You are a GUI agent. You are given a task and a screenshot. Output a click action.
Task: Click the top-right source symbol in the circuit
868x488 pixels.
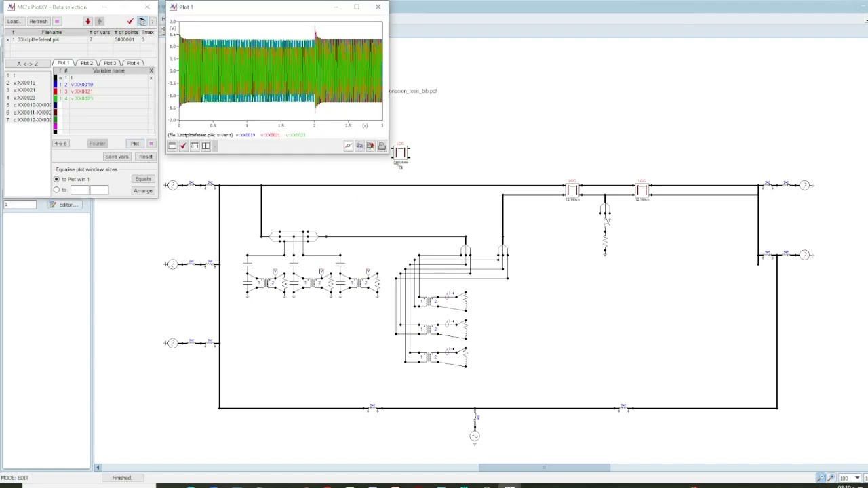804,185
